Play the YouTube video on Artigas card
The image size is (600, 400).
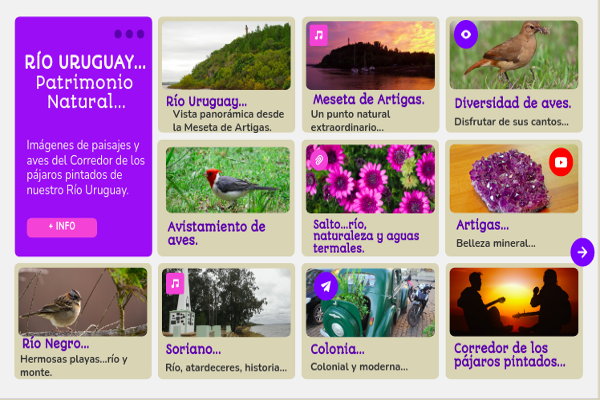click(561, 162)
